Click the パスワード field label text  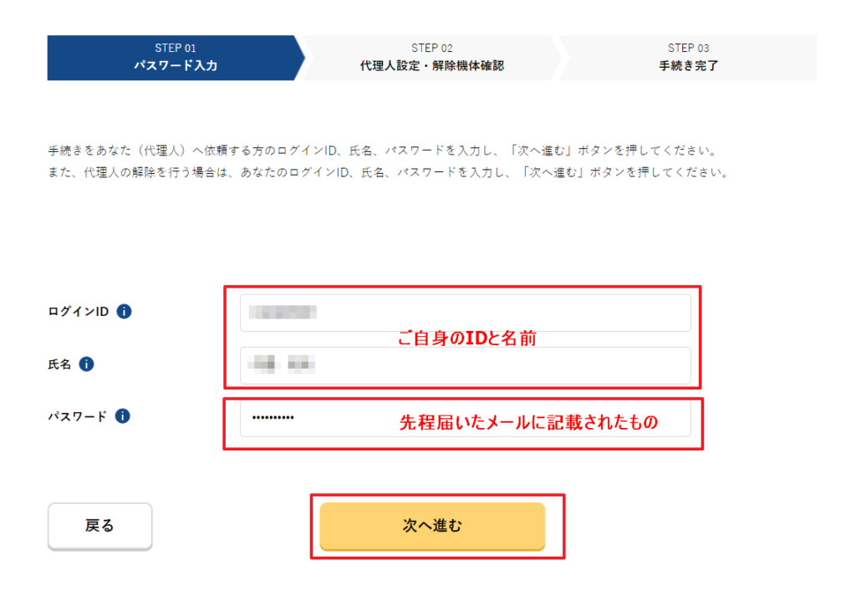78,416
